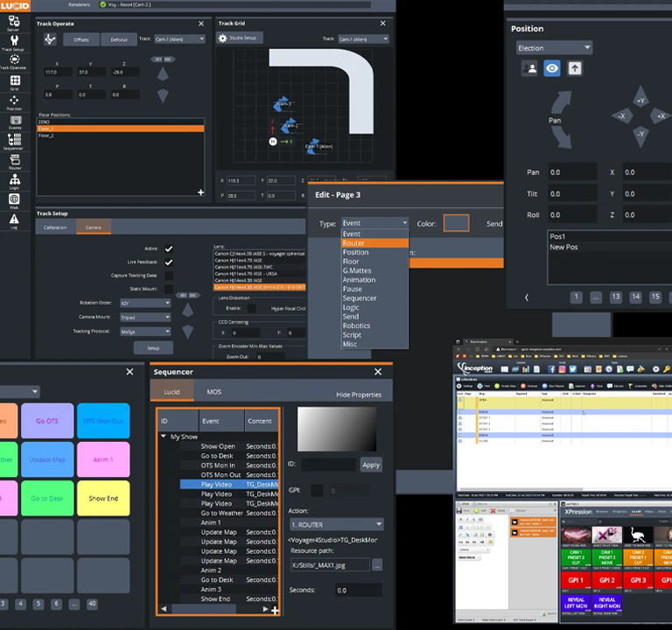Image resolution: width=672 pixels, height=630 pixels.
Task: Open the Server sidebar icon
Action: click(14, 23)
